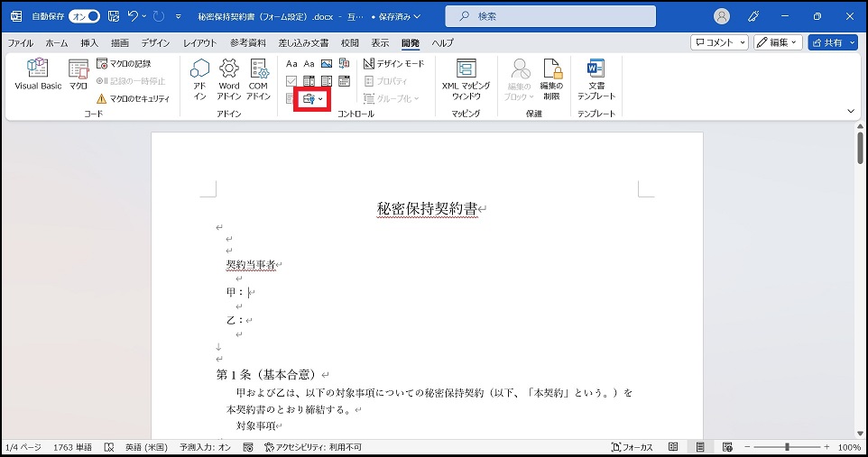Image resolution: width=868 pixels, height=457 pixels.
Task: Open Editing (編集) mode dropdown
Action: [778, 42]
